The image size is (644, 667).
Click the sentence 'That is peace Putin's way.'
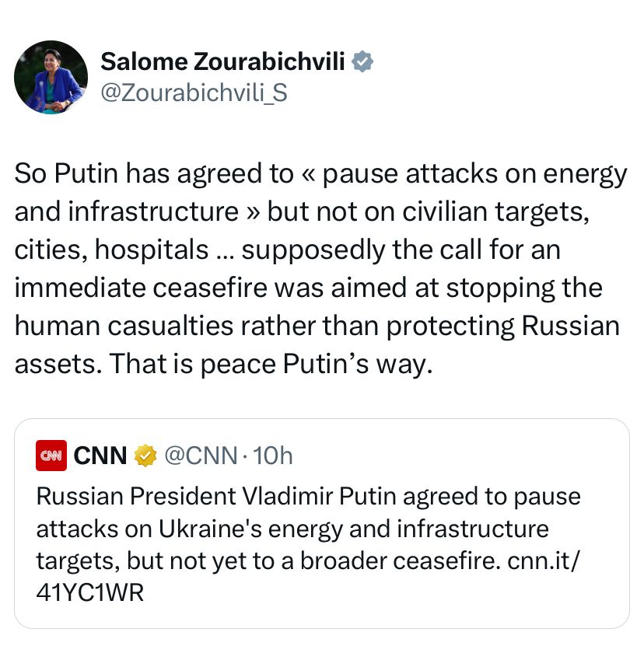click(x=271, y=364)
